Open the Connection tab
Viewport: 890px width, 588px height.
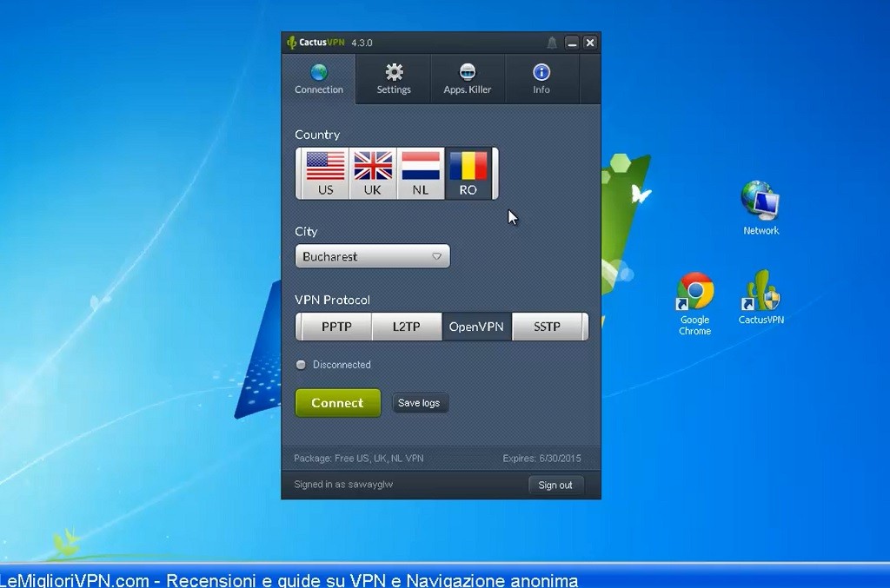[x=318, y=79]
